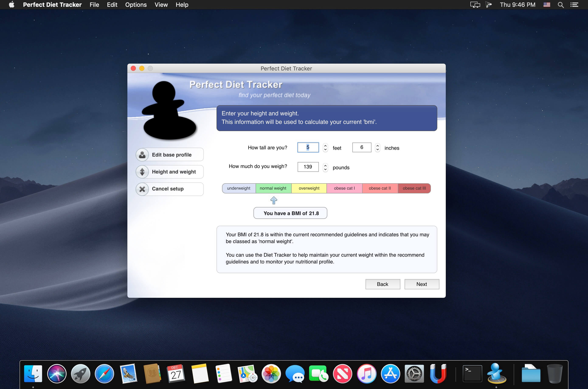588x389 pixels.
Task: Open the Perfect Diet Tracker application menu
Action: [52, 5]
